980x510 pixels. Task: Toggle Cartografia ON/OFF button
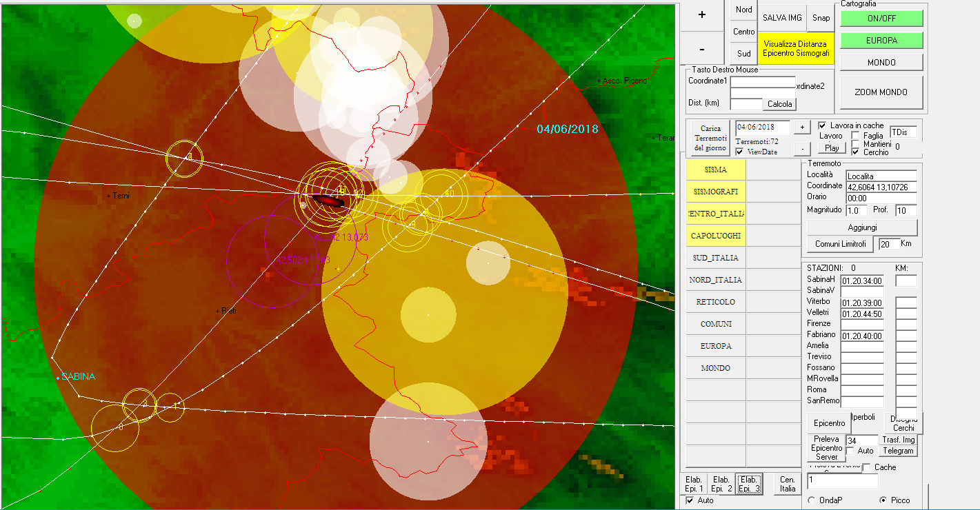point(881,19)
